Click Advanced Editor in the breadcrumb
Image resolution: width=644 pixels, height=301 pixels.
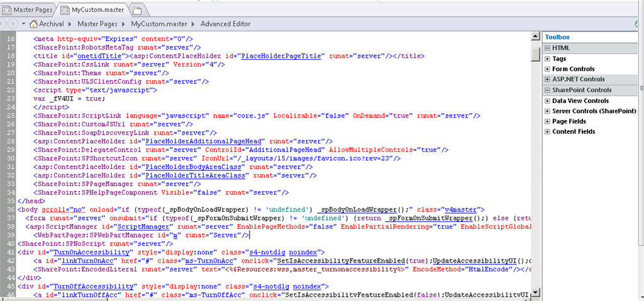[x=226, y=24]
